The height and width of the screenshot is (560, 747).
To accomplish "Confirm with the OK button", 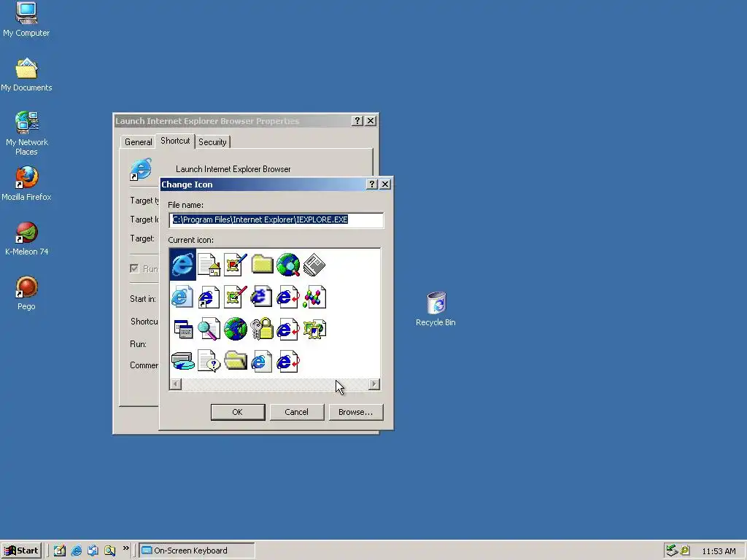I will [x=238, y=412].
